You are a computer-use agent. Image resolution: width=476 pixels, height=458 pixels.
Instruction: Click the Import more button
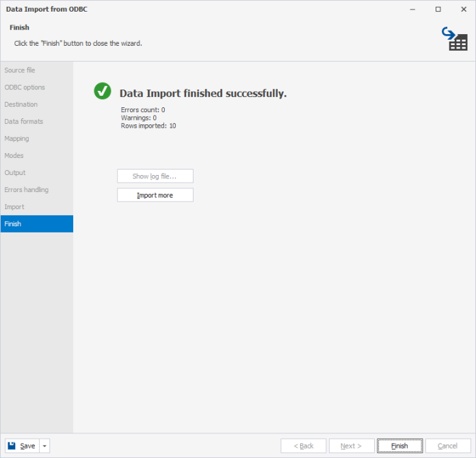pos(155,196)
